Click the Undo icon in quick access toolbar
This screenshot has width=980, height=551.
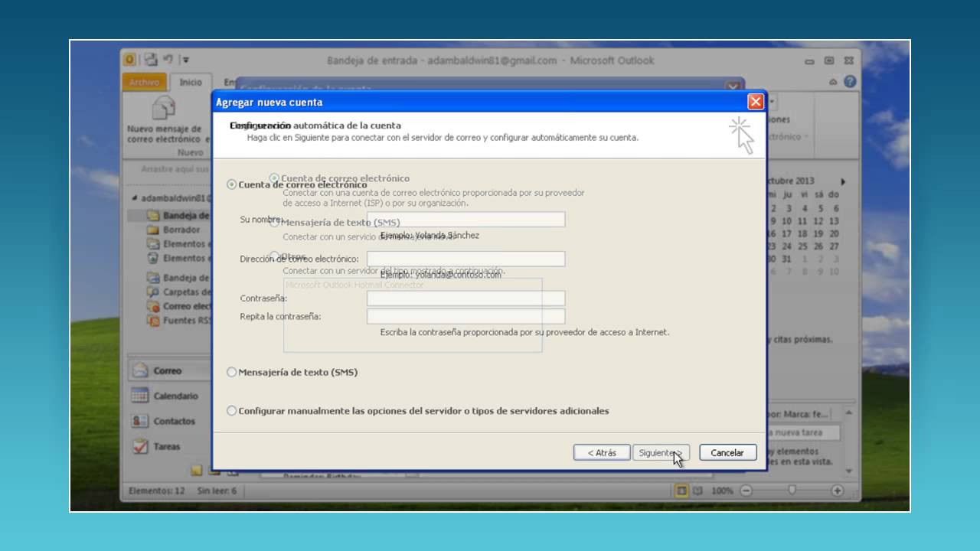pos(168,60)
